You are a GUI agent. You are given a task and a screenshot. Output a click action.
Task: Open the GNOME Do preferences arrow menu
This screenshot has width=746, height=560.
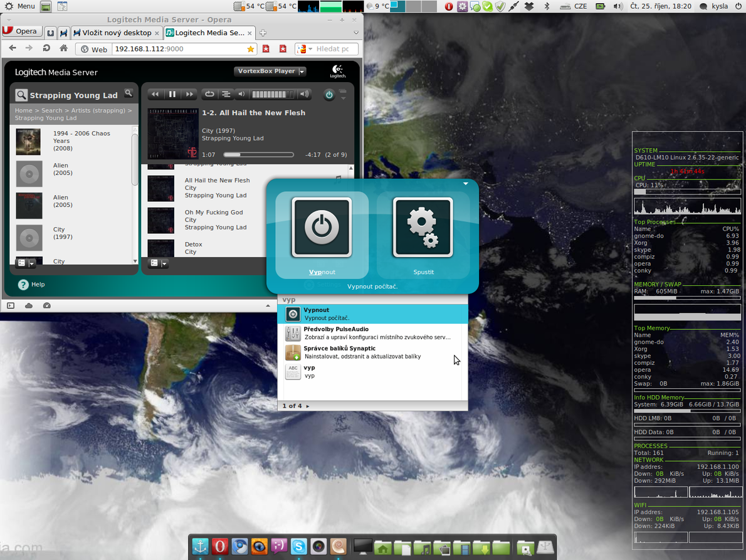[466, 184]
